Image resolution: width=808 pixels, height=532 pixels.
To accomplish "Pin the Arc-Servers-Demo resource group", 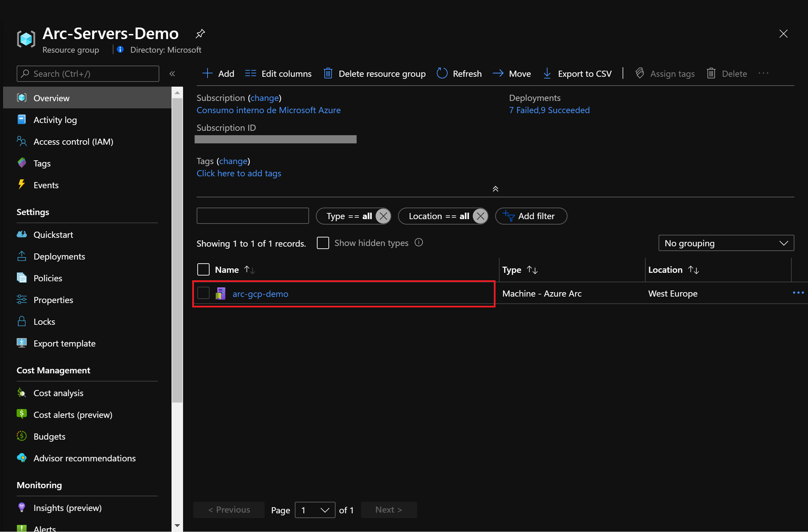I will [x=200, y=34].
